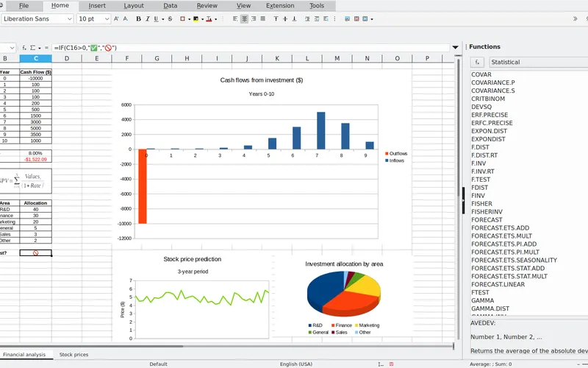588x368 pixels.
Task: Toggle italic formatting
Action: (148, 19)
